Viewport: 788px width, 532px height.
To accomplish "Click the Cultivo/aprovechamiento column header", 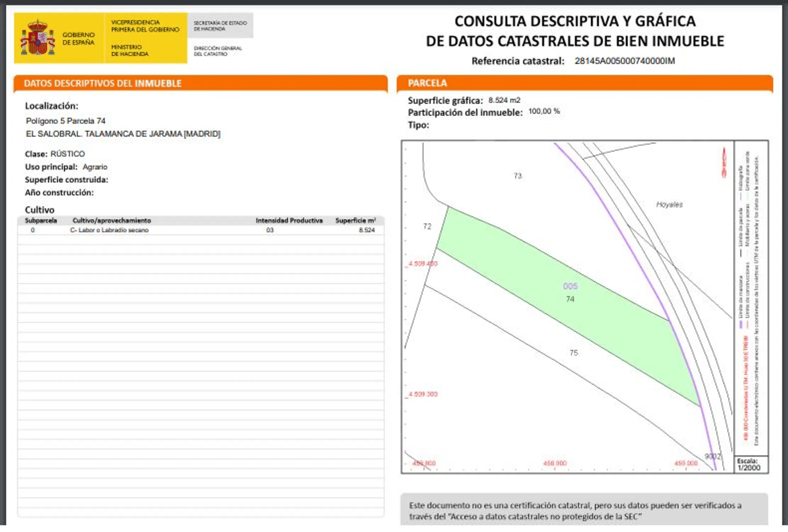I will point(111,221).
